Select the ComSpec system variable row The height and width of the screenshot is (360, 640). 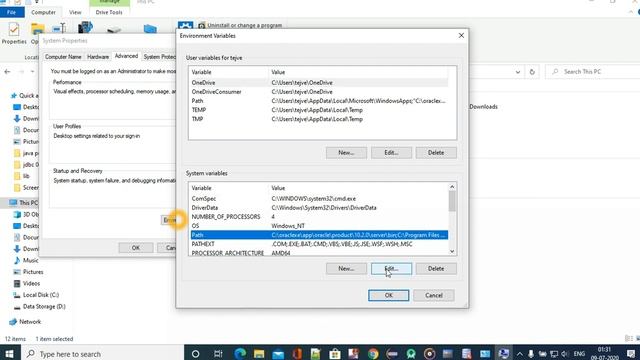319,199
